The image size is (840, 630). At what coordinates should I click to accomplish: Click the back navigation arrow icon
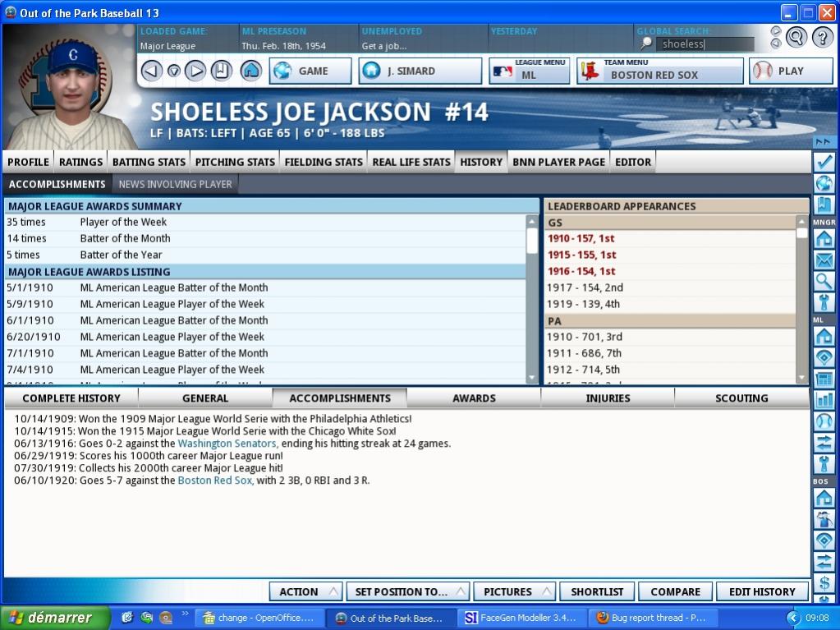click(151, 71)
